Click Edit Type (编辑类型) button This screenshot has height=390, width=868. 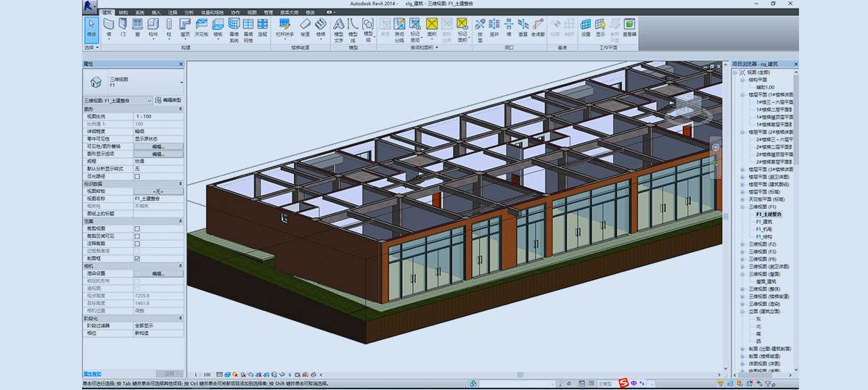click(x=168, y=100)
